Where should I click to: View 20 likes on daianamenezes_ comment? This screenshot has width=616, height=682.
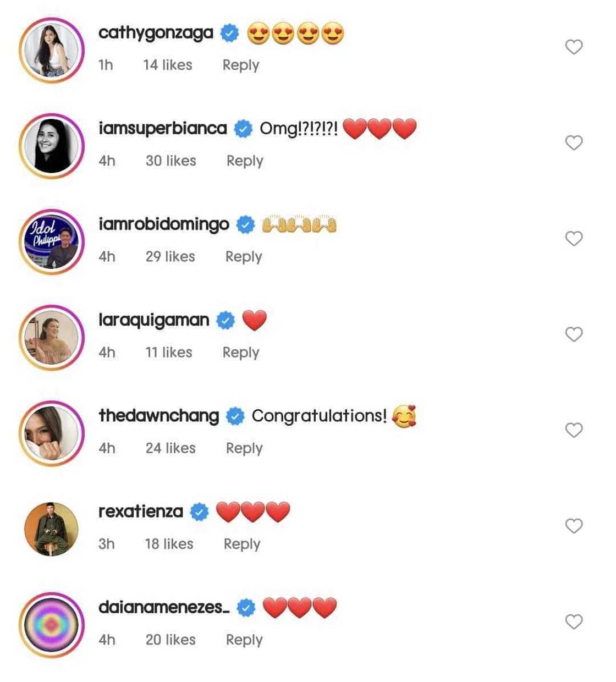170,640
